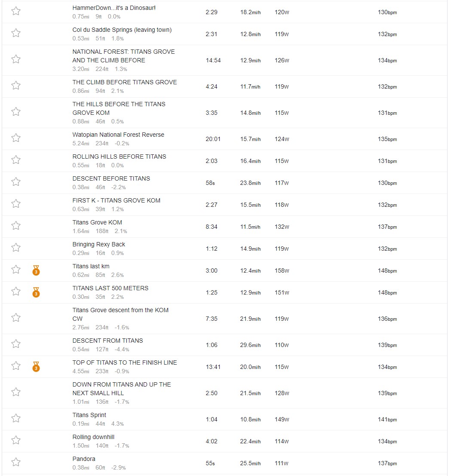Click star icon next to Titans Sprint

pyautogui.click(x=16, y=418)
